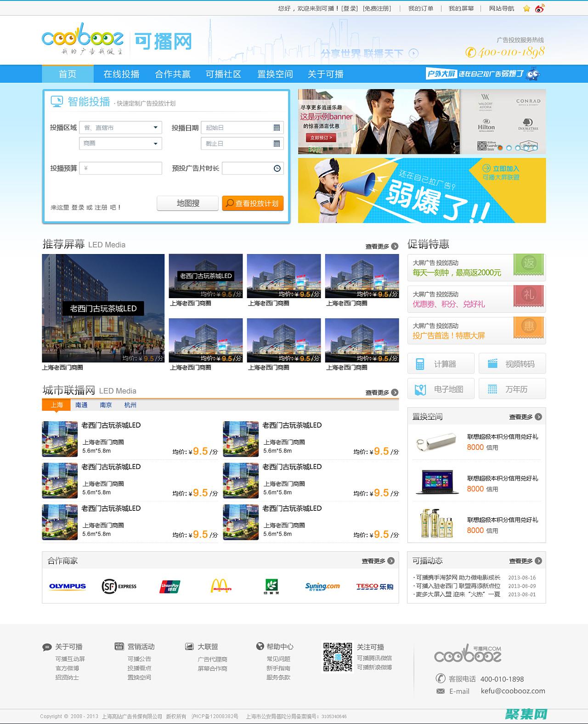Open the 万年历 calendar tool
The image size is (588, 724).
tap(512, 389)
